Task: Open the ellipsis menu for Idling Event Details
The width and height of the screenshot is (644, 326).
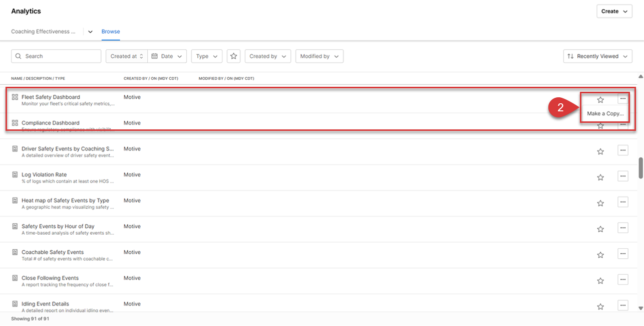Action: (622, 305)
